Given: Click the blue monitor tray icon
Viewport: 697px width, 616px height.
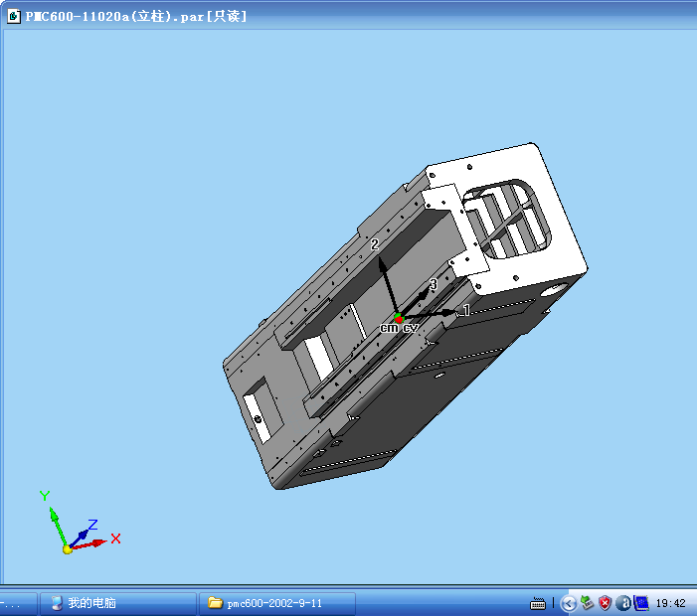Looking at the screenshot, I should [641, 603].
